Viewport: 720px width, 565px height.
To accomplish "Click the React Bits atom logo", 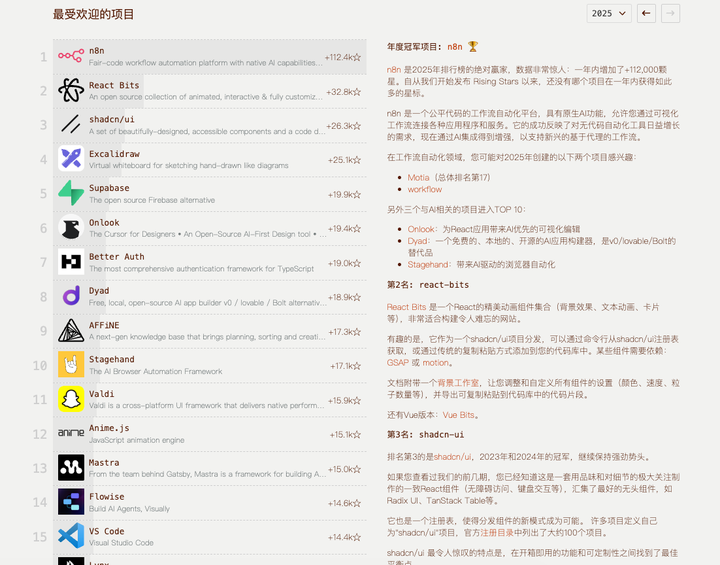I will [71, 90].
